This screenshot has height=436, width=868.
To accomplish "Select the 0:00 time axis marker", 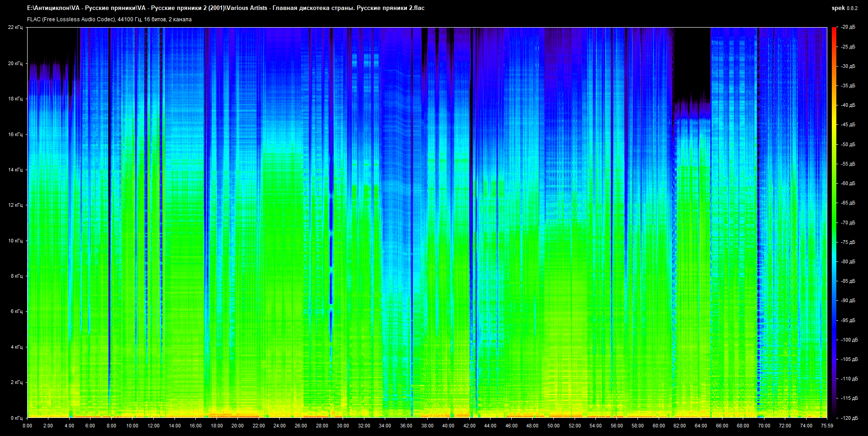I will (x=27, y=426).
